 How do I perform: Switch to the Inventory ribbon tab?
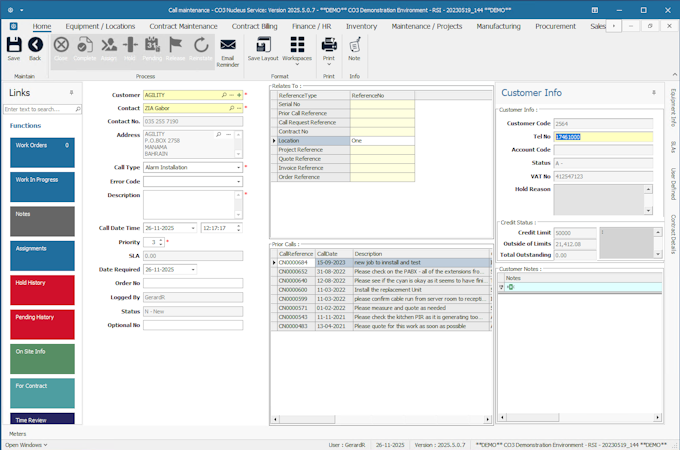coord(361,26)
